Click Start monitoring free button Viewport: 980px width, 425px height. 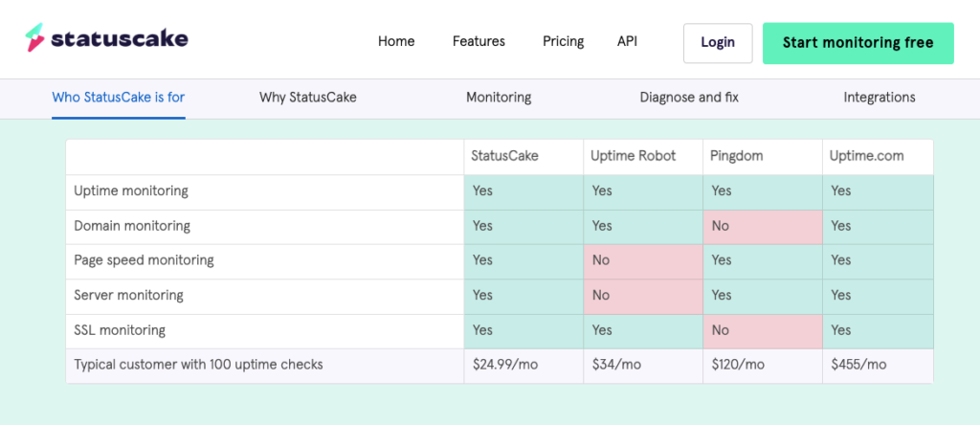[858, 43]
